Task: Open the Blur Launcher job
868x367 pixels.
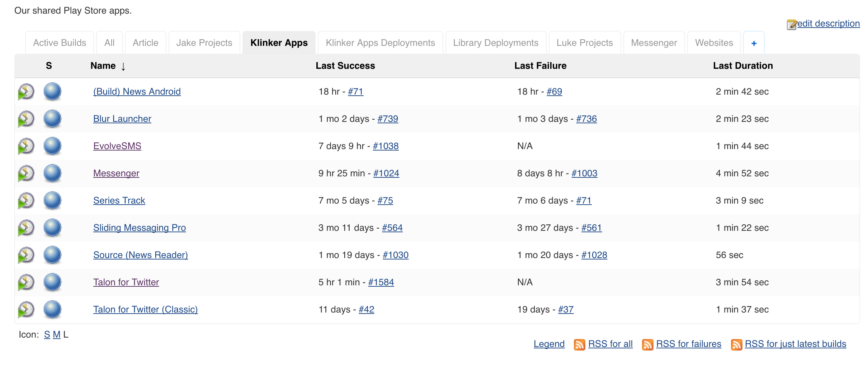Action: (x=122, y=119)
